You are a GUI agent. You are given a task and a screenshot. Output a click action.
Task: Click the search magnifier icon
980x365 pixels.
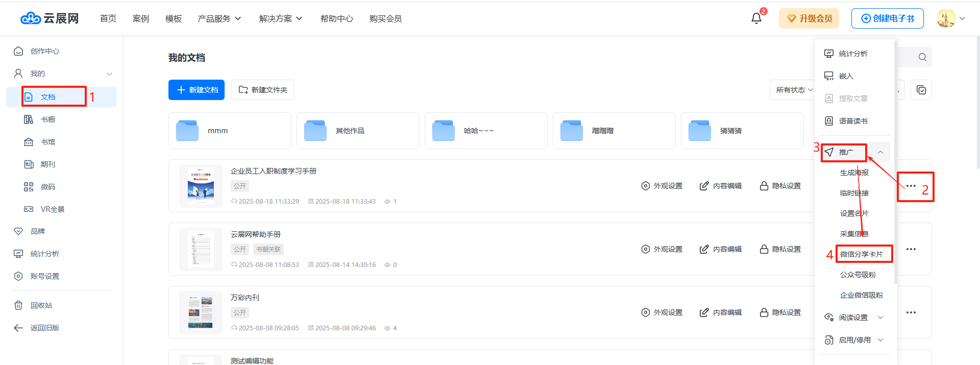pyautogui.click(x=922, y=57)
